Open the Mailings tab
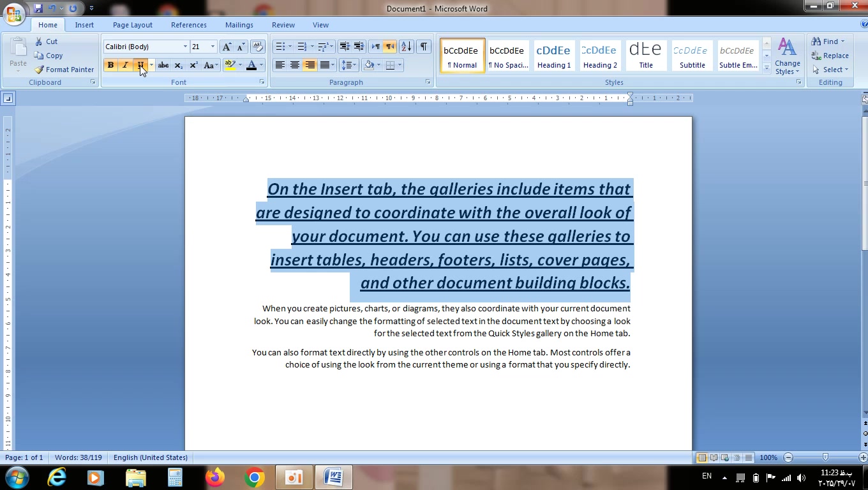Screen dimensions: 868x490 (239, 25)
